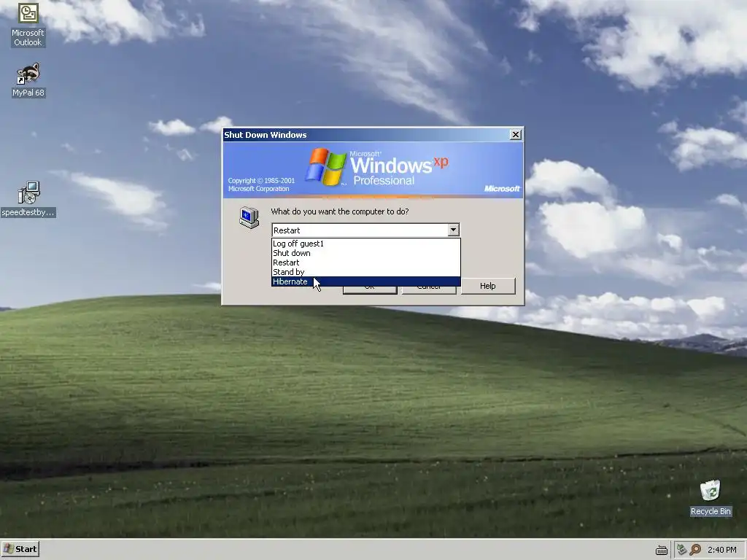
Task: Select the Recycle Bin icon
Action: tap(711, 497)
